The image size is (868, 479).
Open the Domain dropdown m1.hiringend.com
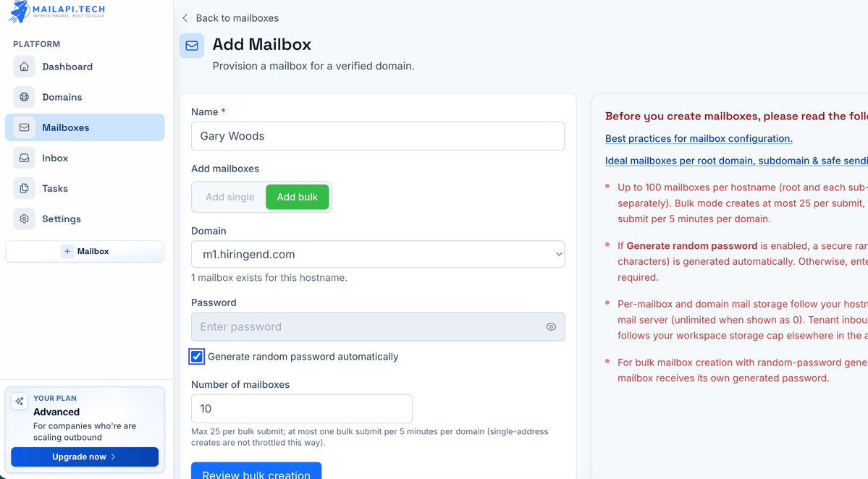pos(378,255)
